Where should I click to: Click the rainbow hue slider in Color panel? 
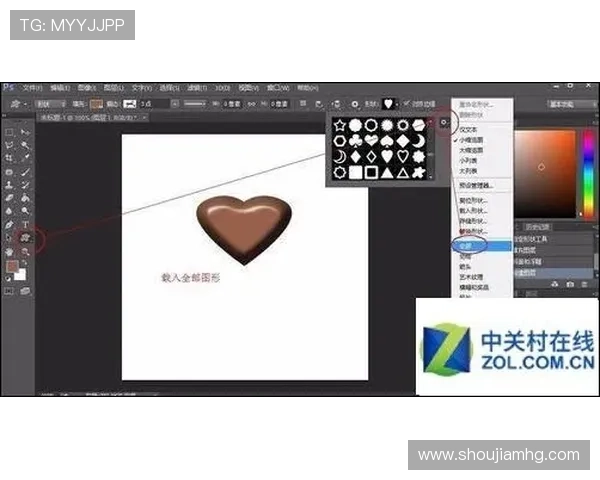pyautogui.click(x=588, y=173)
